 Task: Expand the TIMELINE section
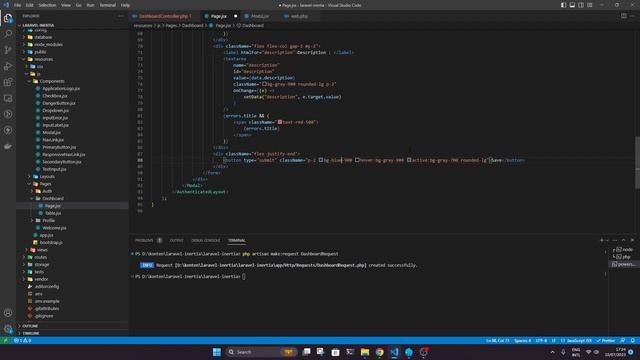(x=31, y=333)
